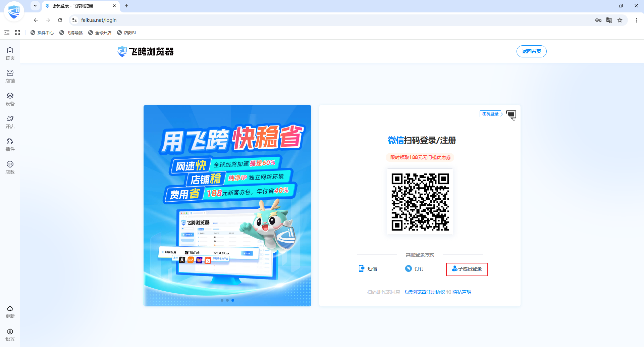Screen dimensions: 644x347
Task: Choose 短信 SMS login method
Action: point(368,269)
